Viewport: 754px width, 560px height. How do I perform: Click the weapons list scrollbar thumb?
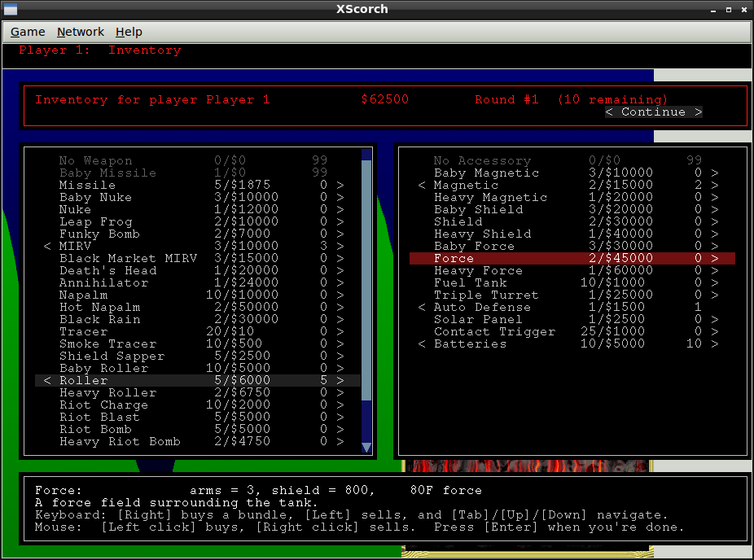[x=366, y=280]
